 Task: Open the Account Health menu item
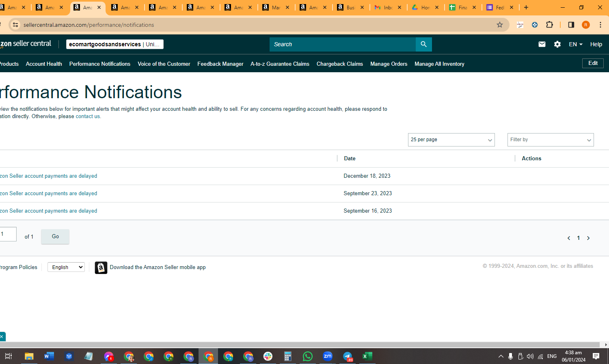pos(44,64)
